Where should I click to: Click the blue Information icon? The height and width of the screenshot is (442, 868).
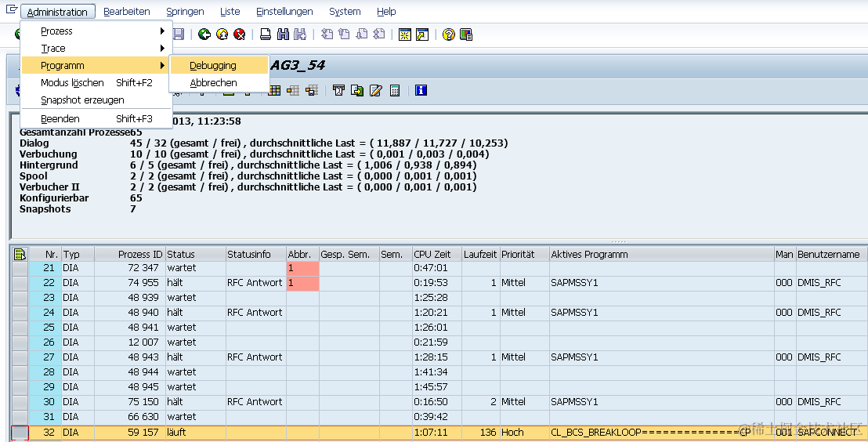point(421,90)
